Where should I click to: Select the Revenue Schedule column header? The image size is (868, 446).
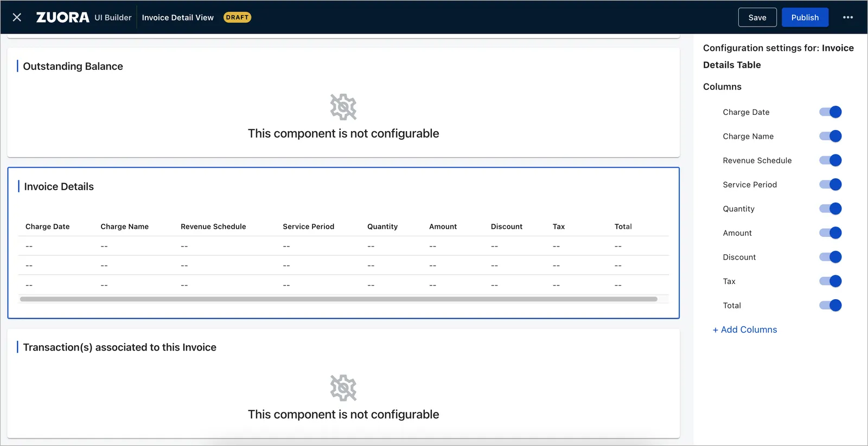coord(213,227)
